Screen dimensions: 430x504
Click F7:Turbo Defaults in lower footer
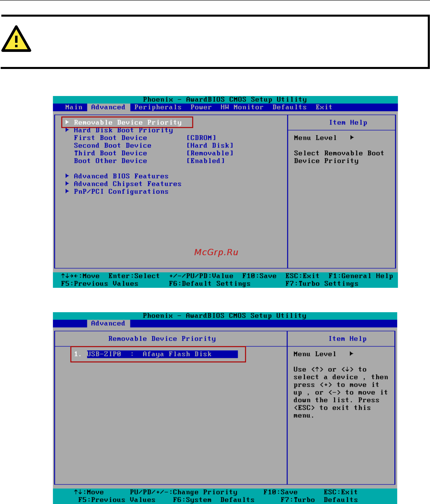point(319,500)
